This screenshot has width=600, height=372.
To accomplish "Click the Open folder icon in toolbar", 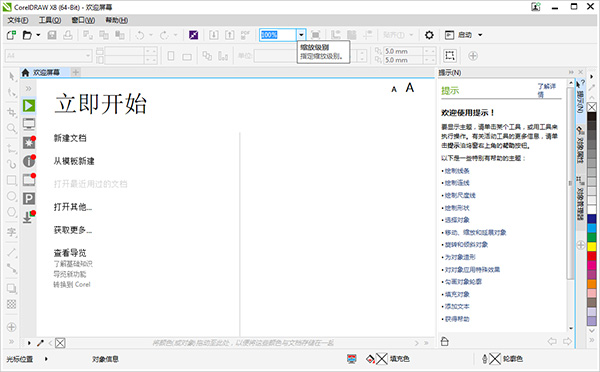I will [x=27, y=35].
